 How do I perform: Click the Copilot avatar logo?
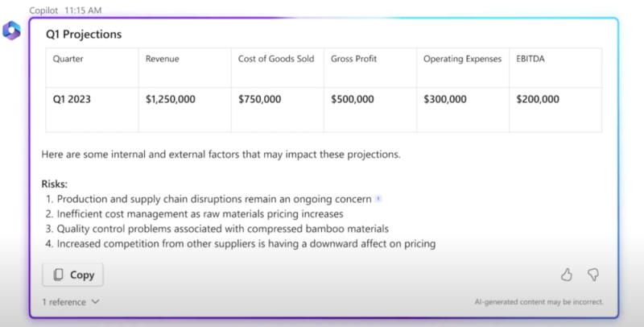tap(11, 31)
